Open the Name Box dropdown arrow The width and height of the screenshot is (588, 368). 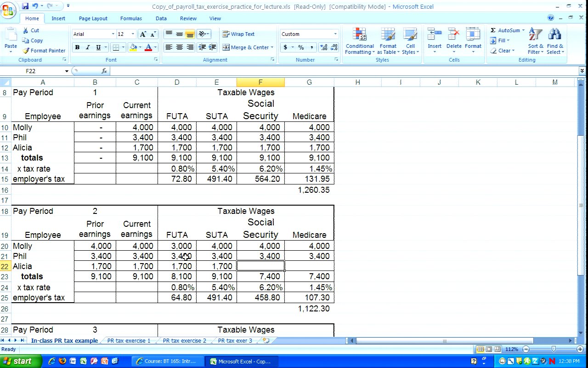(67, 71)
